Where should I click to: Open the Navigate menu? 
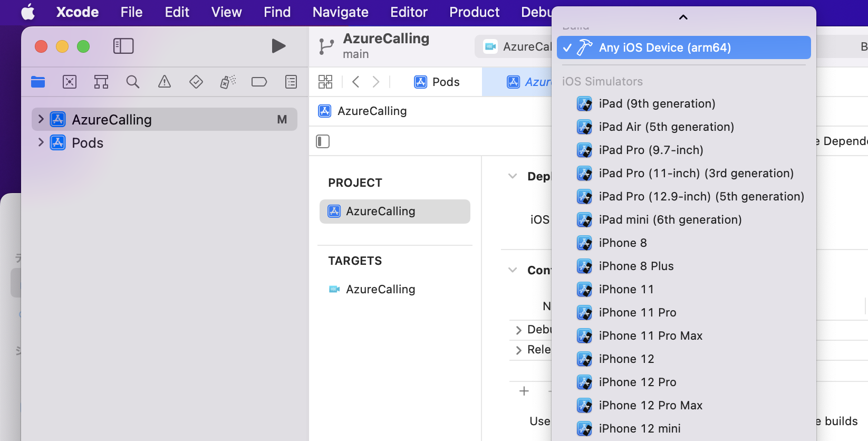point(341,12)
